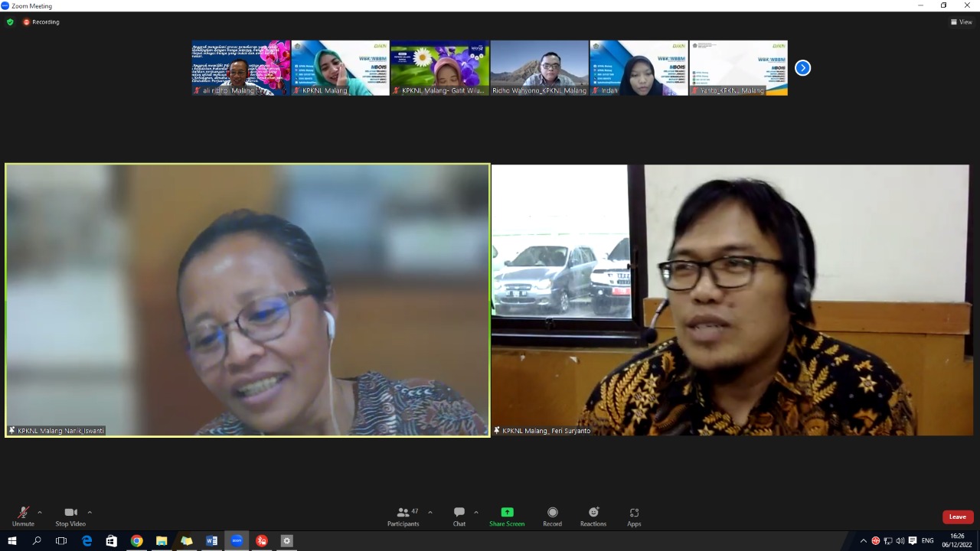
Task: Open chat options arrow beside Chat
Action: pos(476,513)
